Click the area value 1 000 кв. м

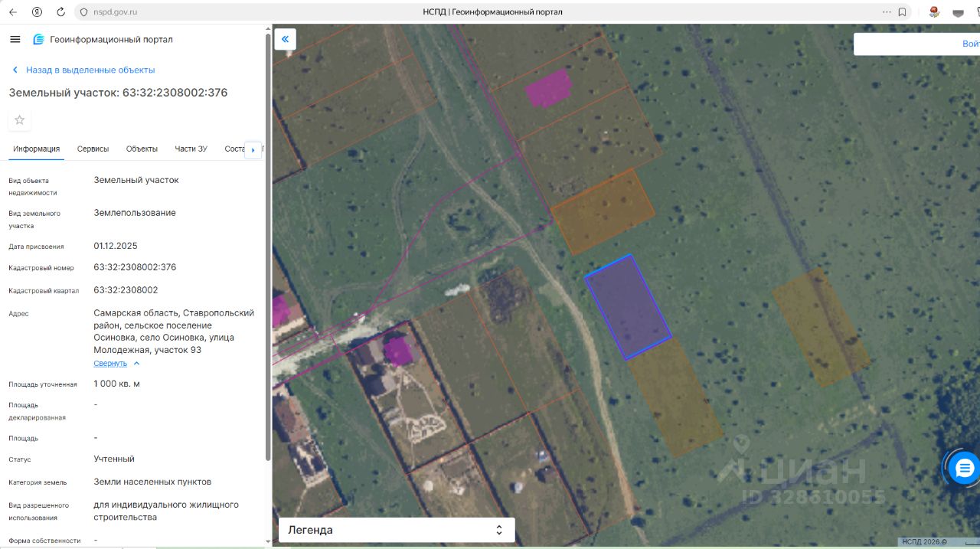tap(116, 384)
